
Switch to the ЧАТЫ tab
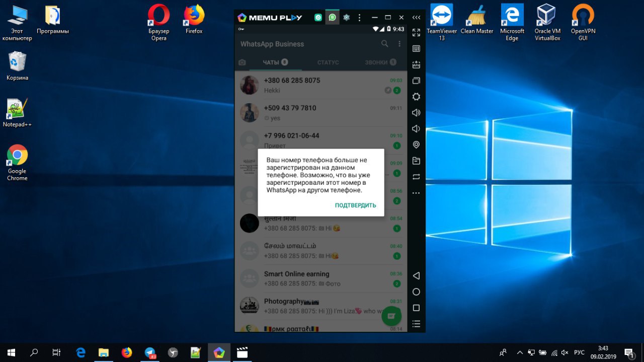coord(275,62)
